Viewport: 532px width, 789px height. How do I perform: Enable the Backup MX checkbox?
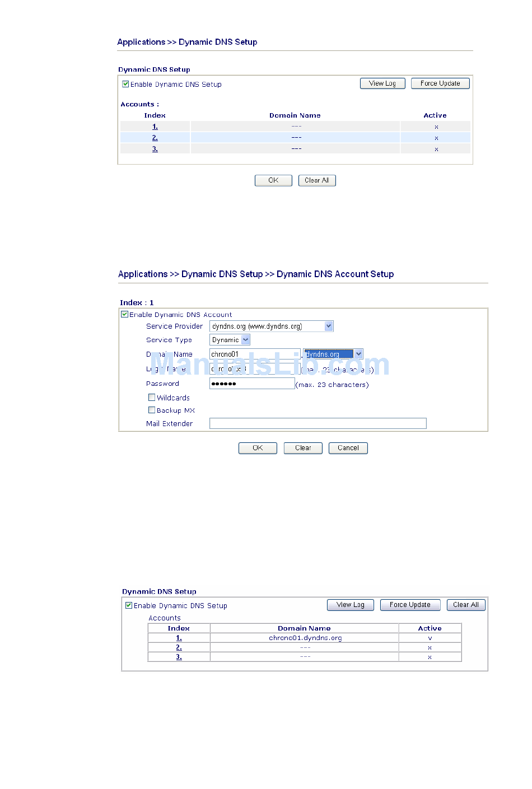pos(152,410)
